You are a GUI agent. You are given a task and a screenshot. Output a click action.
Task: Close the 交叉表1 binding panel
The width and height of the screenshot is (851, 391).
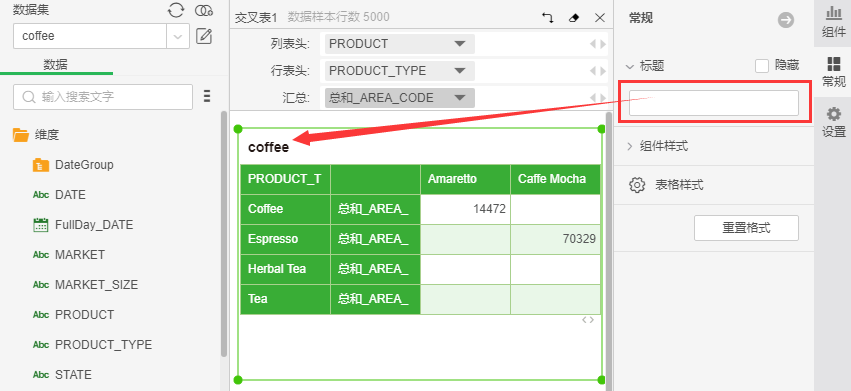pyautogui.click(x=600, y=17)
